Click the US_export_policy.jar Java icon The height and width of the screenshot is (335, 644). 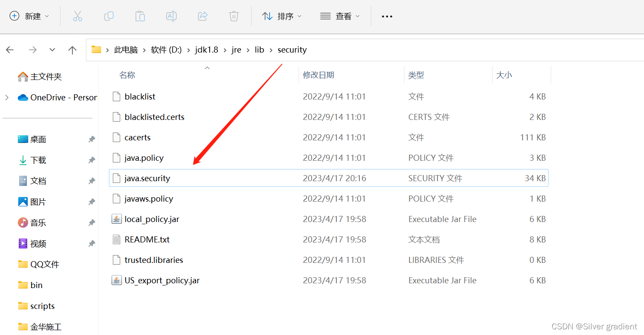pos(116,280)
